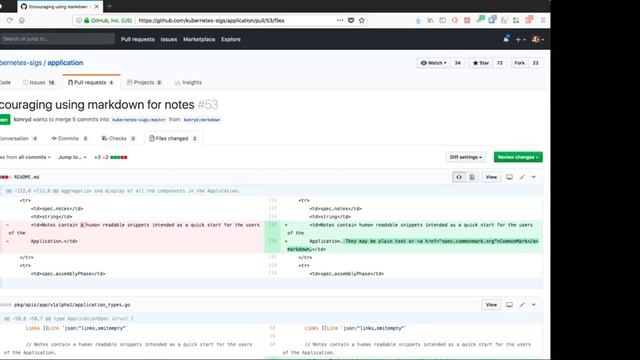Open the browser library icon
Screen dimensions: 640x360
coord(430,20)
